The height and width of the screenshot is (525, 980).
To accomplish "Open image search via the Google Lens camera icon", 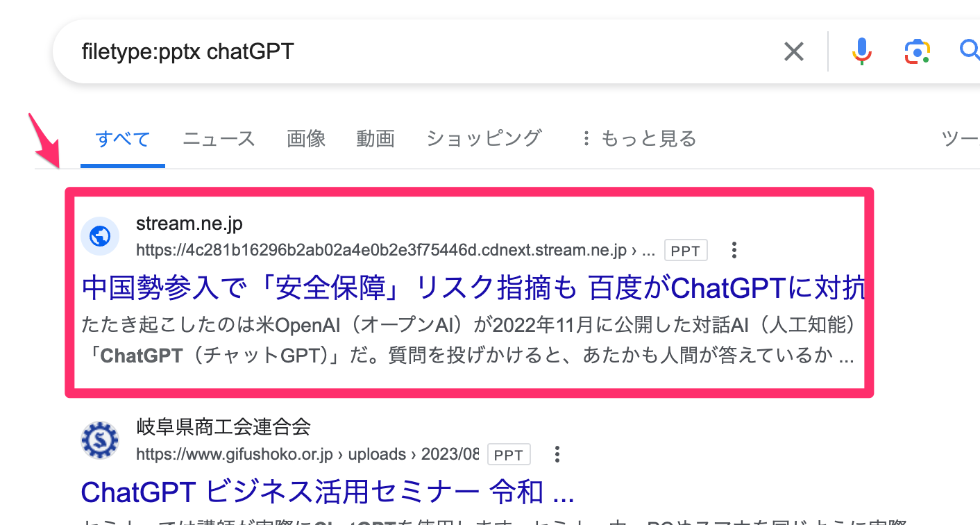I will pos(917,51).
